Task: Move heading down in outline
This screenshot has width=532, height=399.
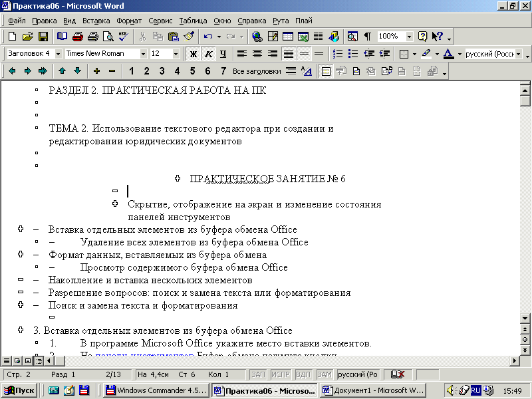Action: click(x=77, y=71)
